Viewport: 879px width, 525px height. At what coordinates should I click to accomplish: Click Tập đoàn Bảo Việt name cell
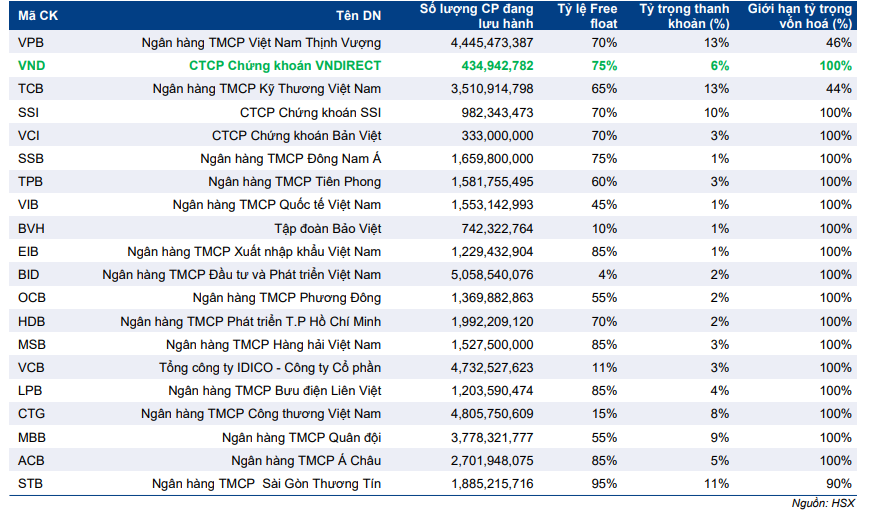[x=327, y=229]
